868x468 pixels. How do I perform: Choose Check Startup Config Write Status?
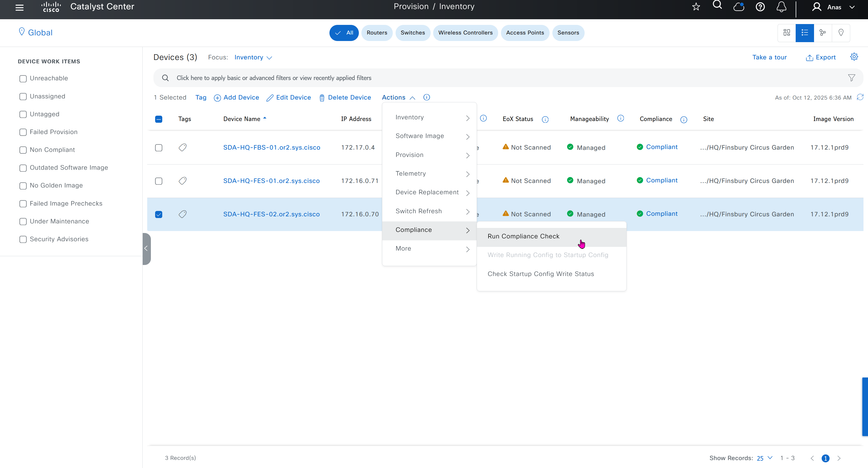tap(541, 274)
